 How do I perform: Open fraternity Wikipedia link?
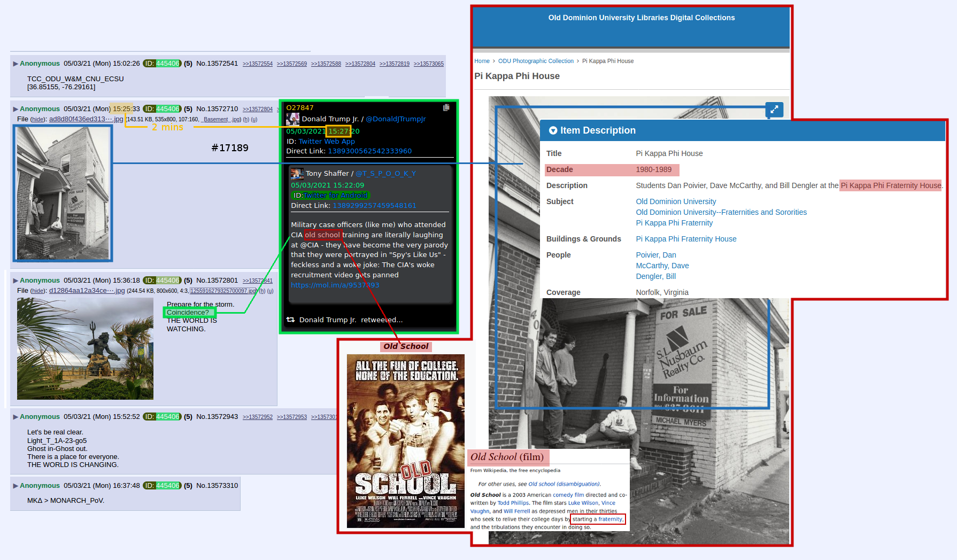[x=611, y=519]
